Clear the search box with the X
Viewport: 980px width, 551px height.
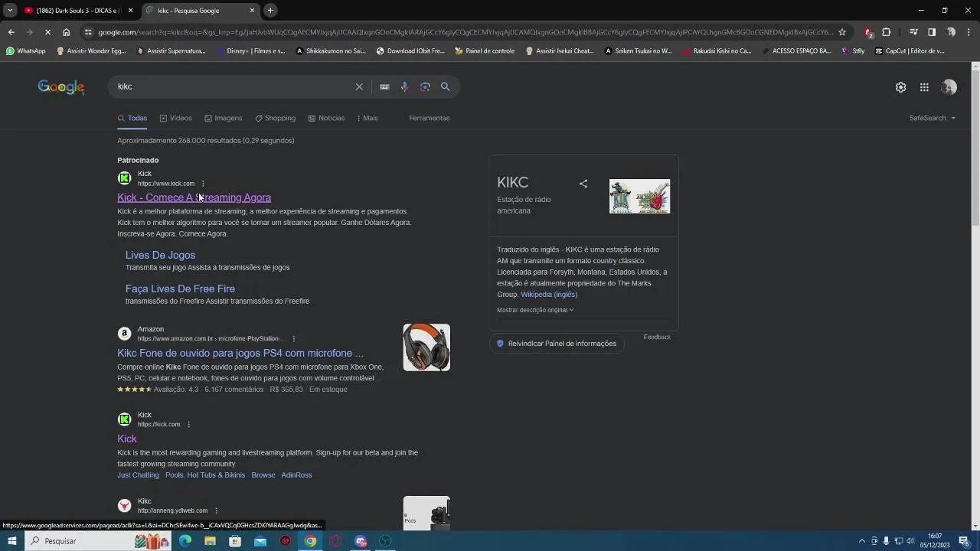pyautogui.click(x=359, y=86)
